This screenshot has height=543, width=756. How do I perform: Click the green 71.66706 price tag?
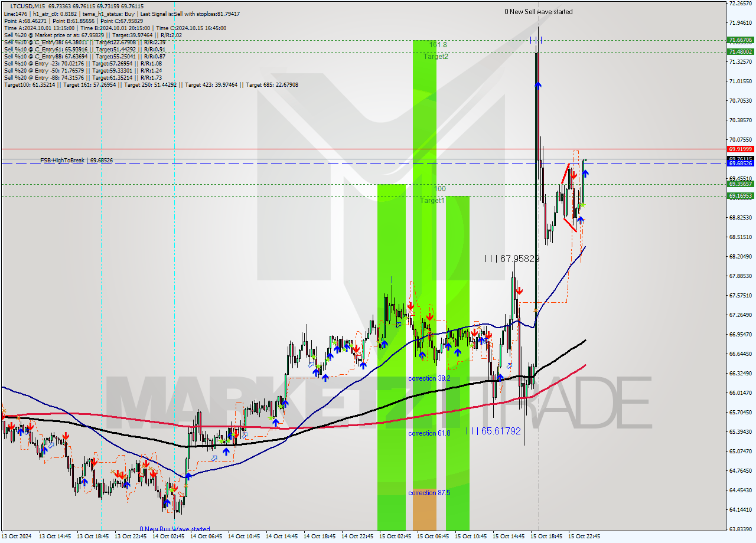pyautogui.click(x=741, y=40)
